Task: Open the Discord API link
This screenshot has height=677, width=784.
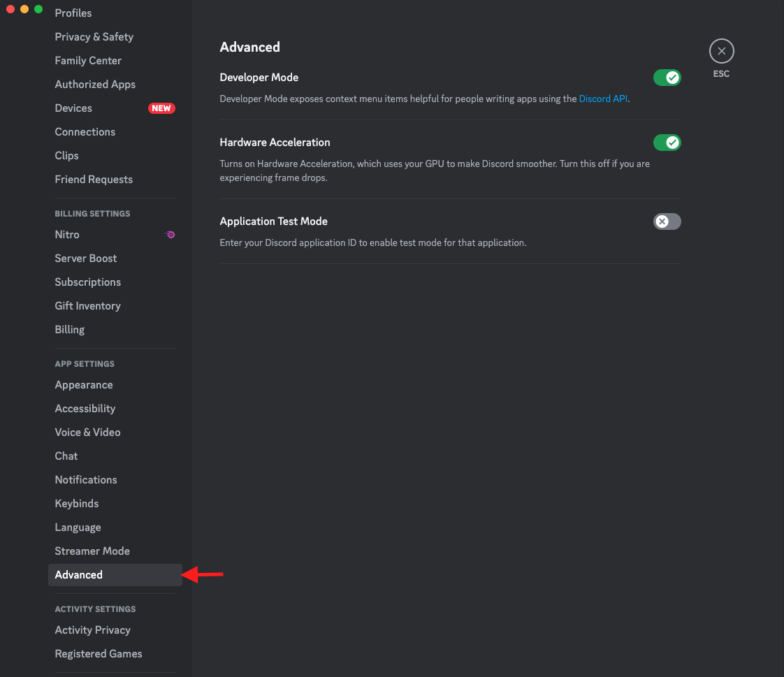Action: coord(602,99)
